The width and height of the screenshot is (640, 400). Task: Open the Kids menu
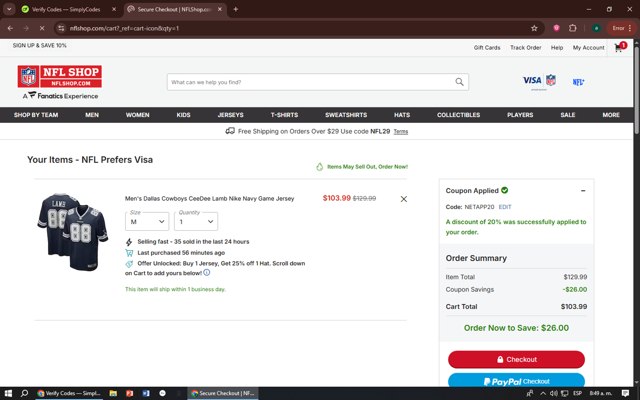(183, 115)
